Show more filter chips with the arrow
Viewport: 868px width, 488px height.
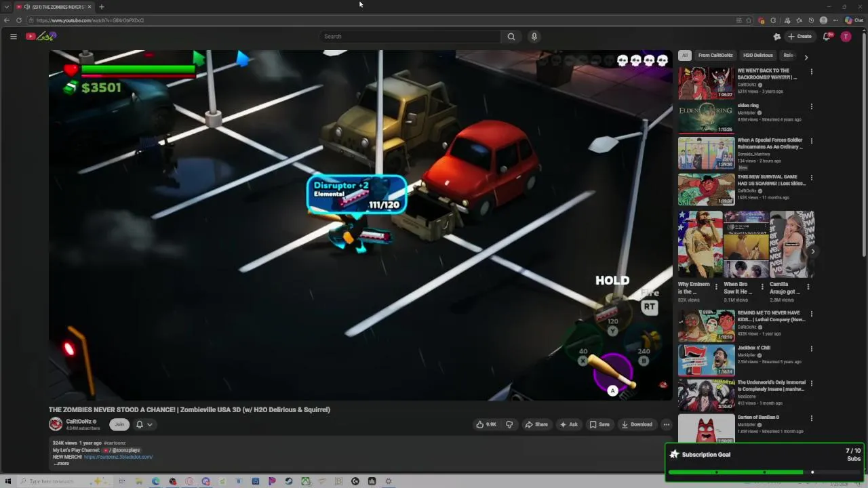pos(806,58)
